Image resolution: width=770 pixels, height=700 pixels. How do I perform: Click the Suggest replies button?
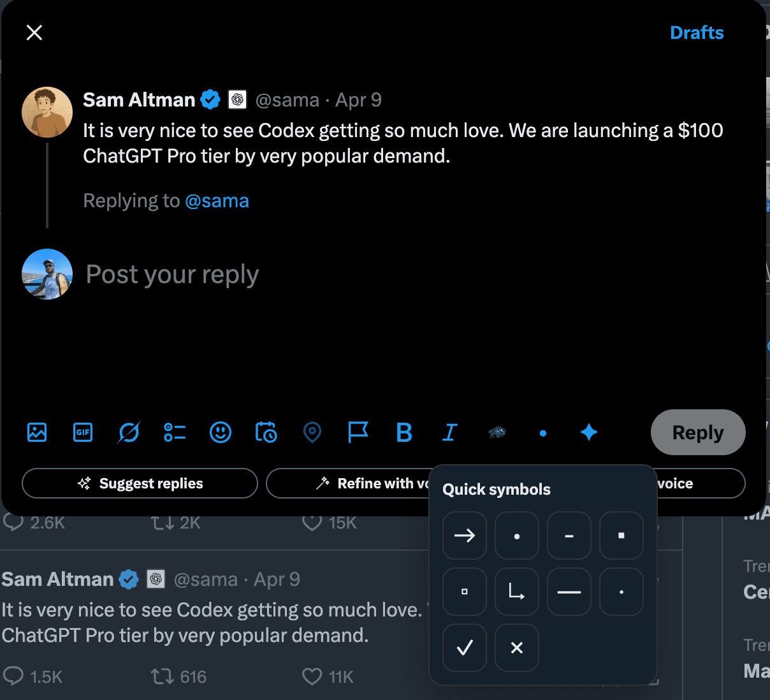(x=140, y=483)
